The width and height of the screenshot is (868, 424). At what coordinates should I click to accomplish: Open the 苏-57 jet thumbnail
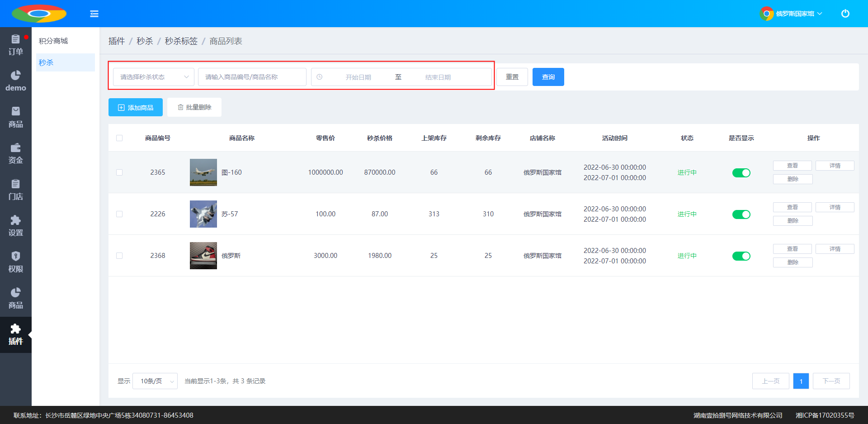203,214
